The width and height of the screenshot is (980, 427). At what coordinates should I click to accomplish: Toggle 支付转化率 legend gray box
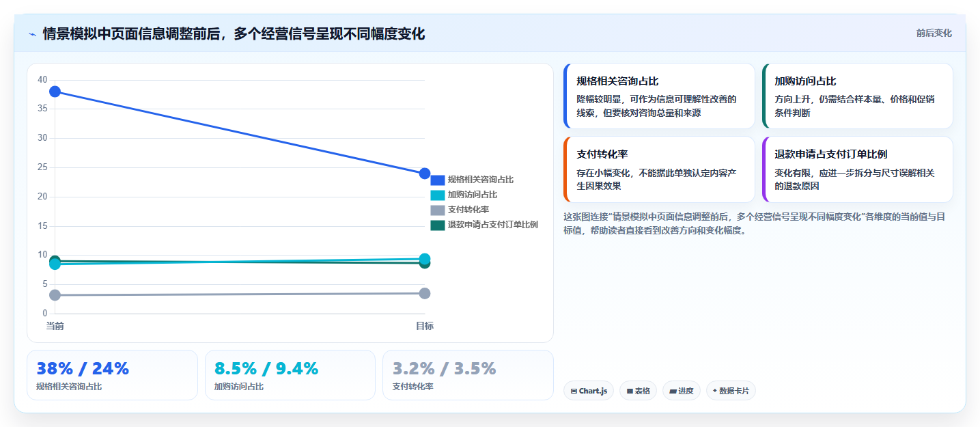click(438, 210)
